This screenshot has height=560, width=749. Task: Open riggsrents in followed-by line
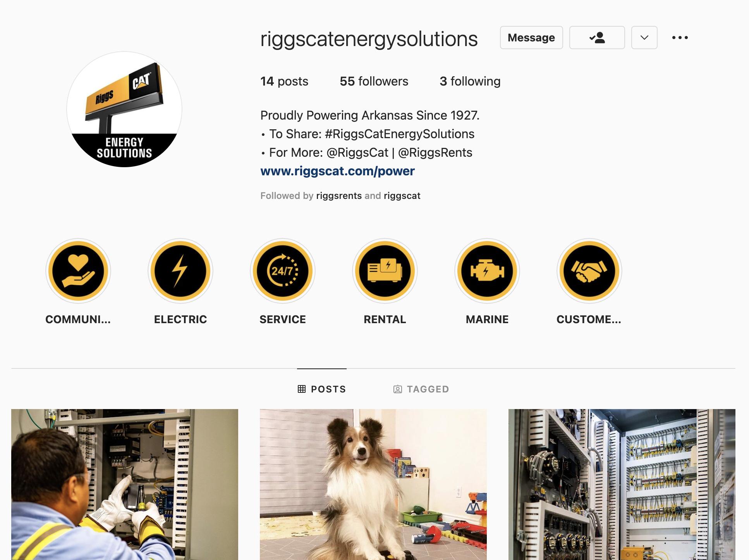tap(339, 196)
